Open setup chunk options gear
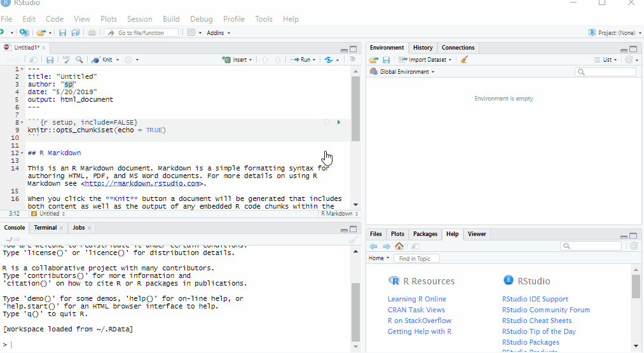Image resolution: width=644 pixels, height=353 pixels. 327,122
